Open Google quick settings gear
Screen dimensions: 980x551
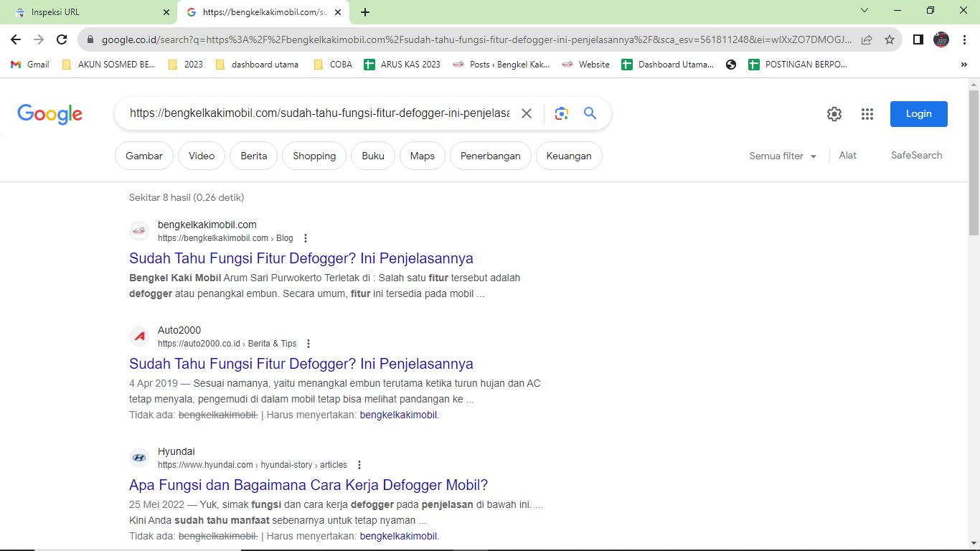tap(834, 114)
